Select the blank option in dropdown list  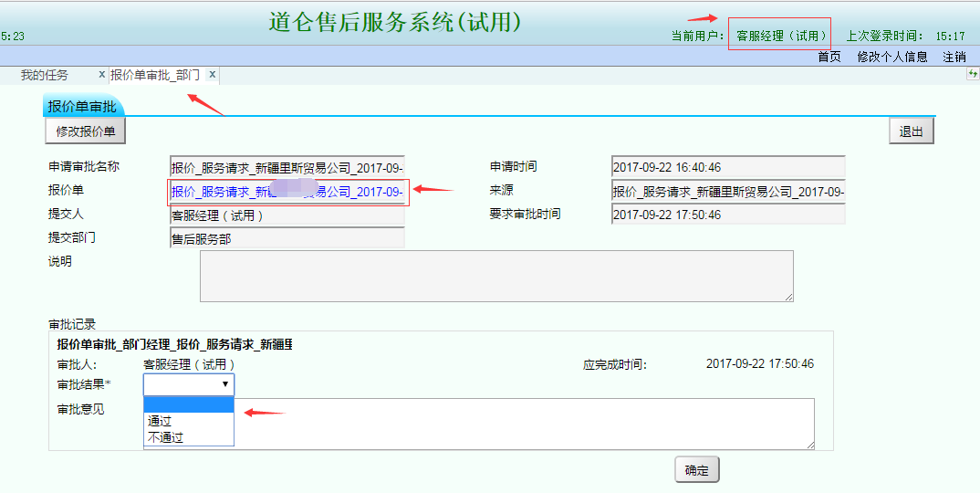[x=189, y=405]
